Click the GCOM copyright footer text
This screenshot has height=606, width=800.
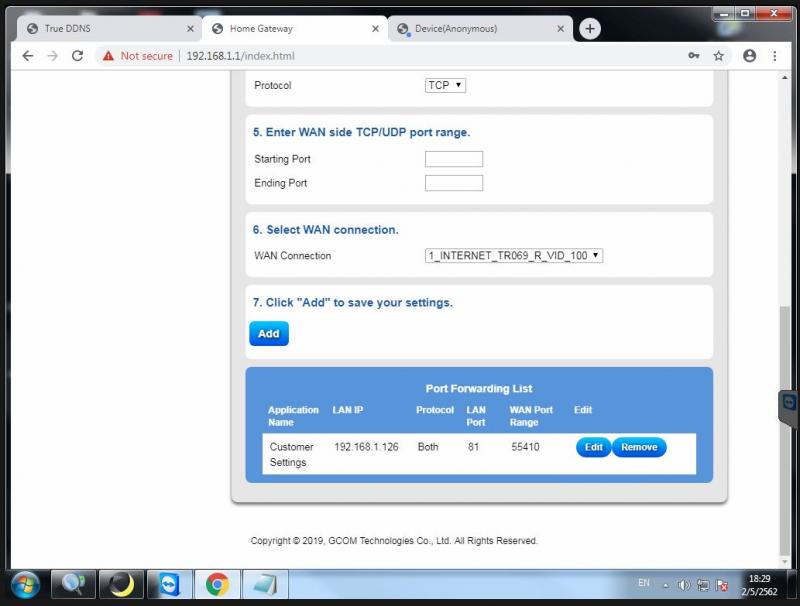pos(394,541)
